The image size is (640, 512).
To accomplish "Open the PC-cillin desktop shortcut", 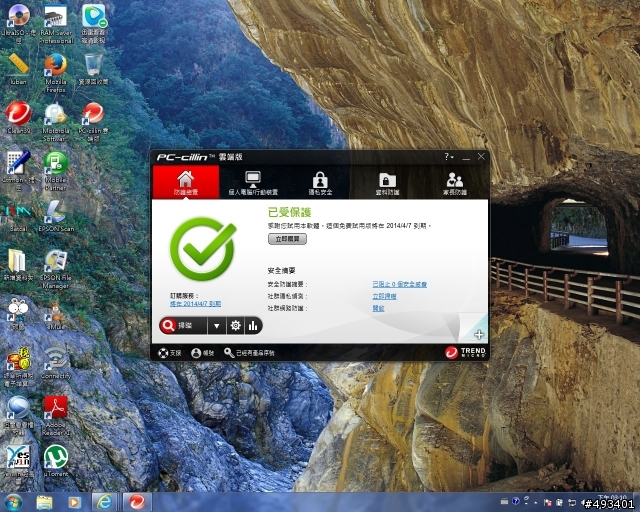I will point(93,121).
